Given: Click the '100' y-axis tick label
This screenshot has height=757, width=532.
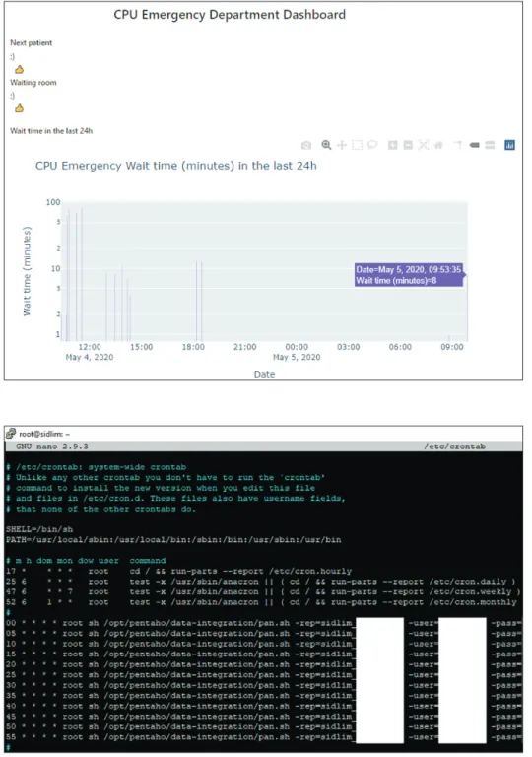Looking at the screenshot, I should (53, 202).
